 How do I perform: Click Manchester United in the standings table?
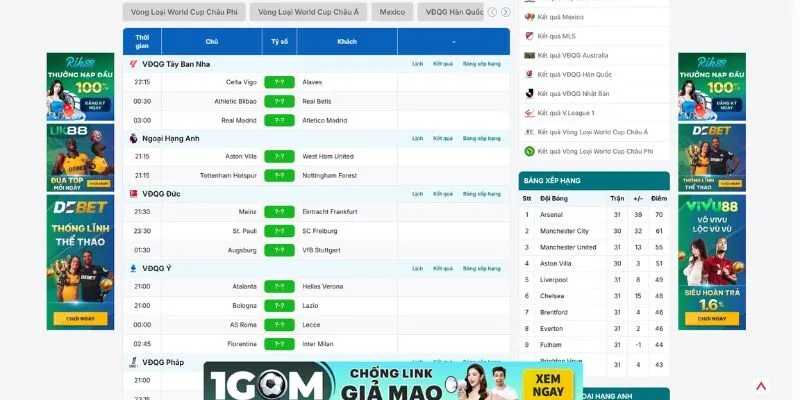coord(568,247)
